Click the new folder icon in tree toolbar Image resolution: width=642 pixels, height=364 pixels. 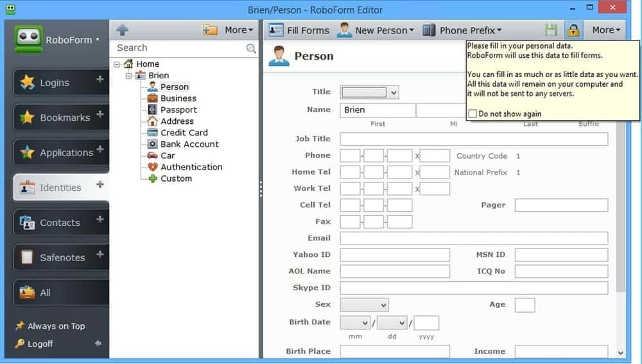tap(210, 30)
